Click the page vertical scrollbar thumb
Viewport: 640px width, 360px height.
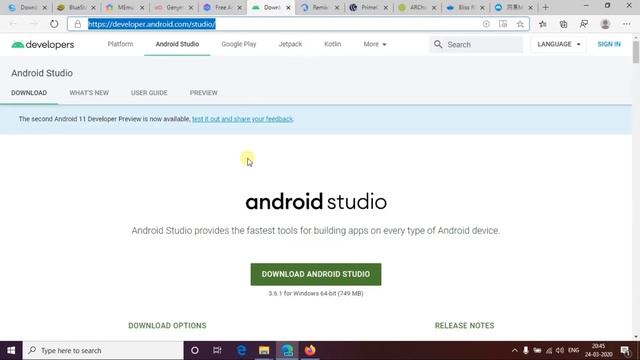pos(636,52)
